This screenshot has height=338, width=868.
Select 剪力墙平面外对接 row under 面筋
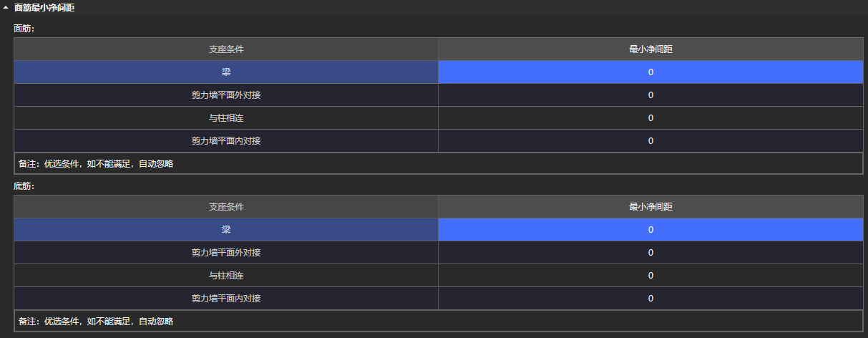(x=226, y=95)
